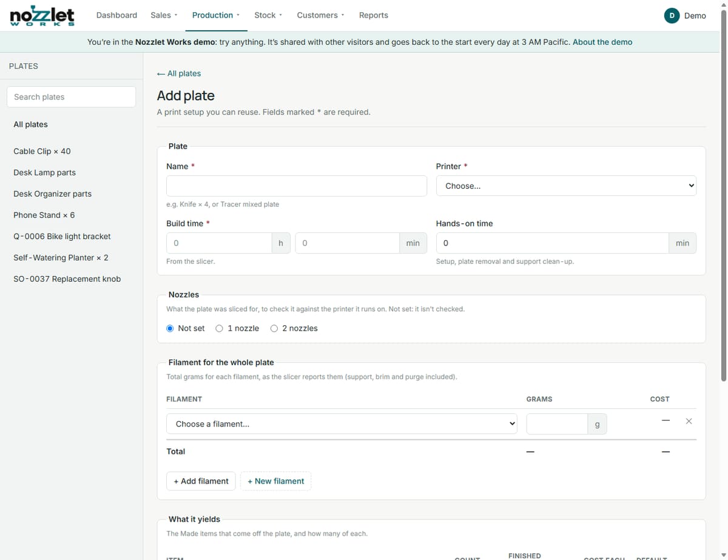Viewport: 728px width, 560px height.
Task: Click the Nozzlet Works logo
Action: pos(42,16)
